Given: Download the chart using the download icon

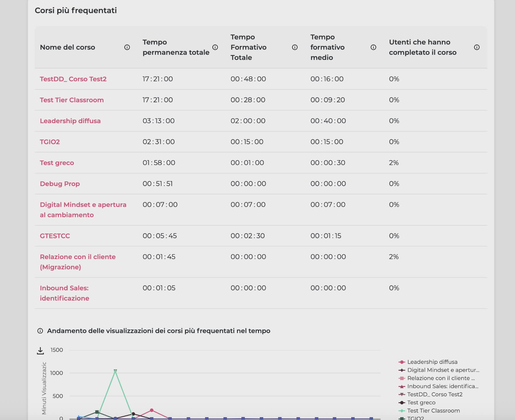Looking at the screenshot, I should point(40,351).
